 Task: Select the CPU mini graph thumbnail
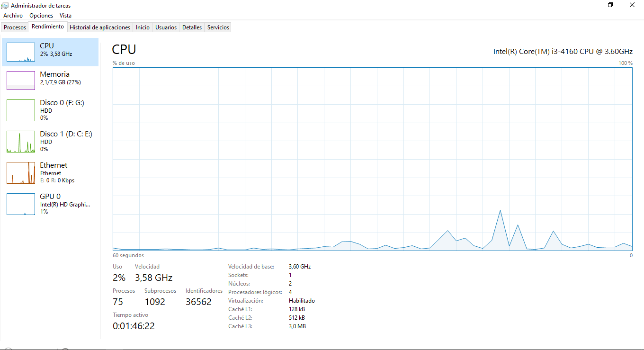pos(21,52)
